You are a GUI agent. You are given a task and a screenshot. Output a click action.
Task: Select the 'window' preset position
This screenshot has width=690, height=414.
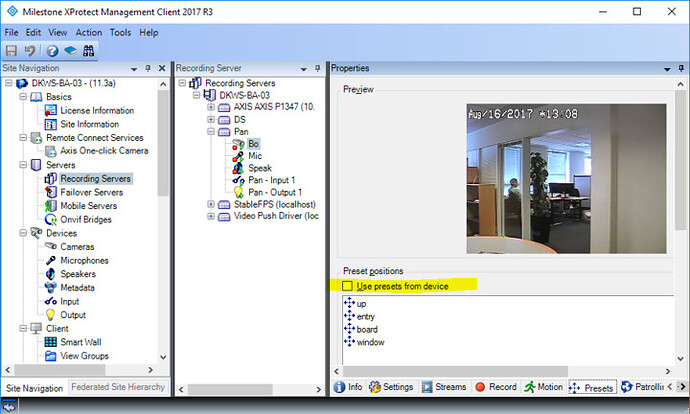[370, 342]
